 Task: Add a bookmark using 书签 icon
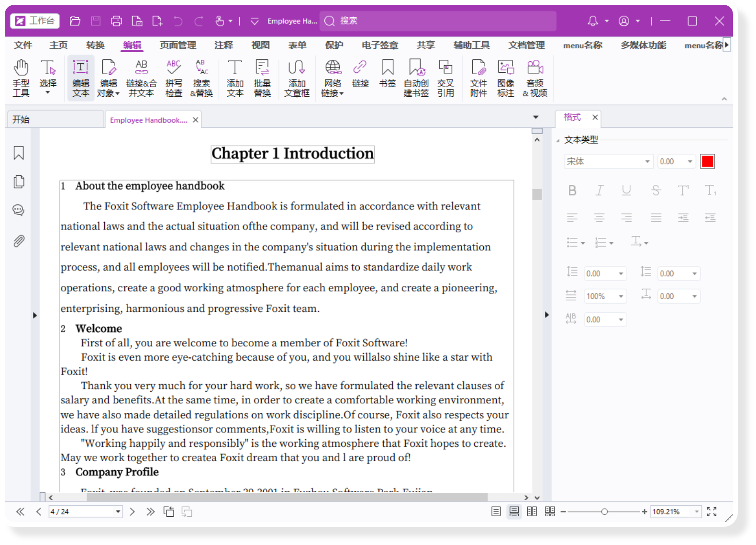click(x=388, y=74)
